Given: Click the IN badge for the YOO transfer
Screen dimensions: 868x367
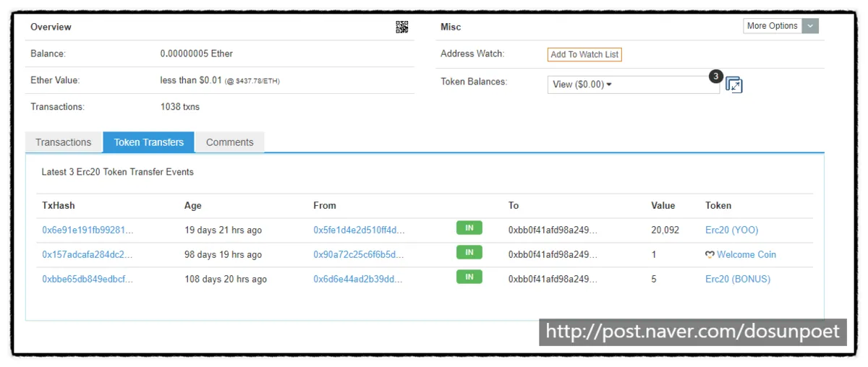Looking at the screenshot, I should click(469, 228).
